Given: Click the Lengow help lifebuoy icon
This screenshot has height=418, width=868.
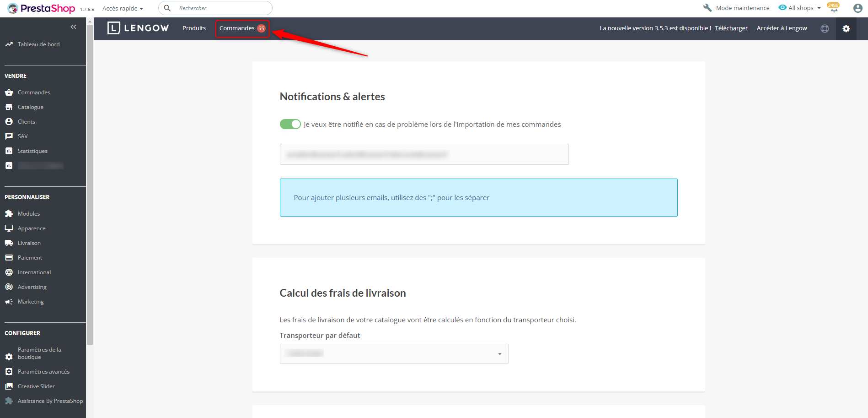Looking at the screenshot, I should [x=825, y=28].
